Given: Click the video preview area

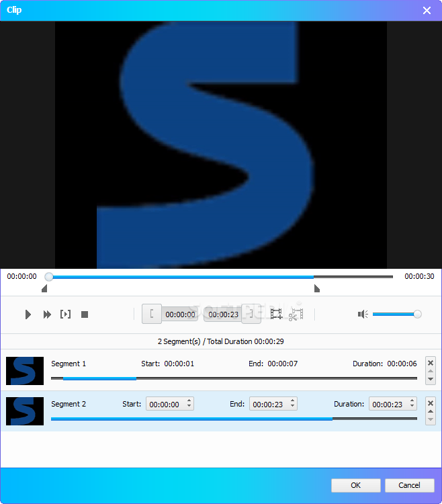Looking at the screenshot, I should [221, 144].
